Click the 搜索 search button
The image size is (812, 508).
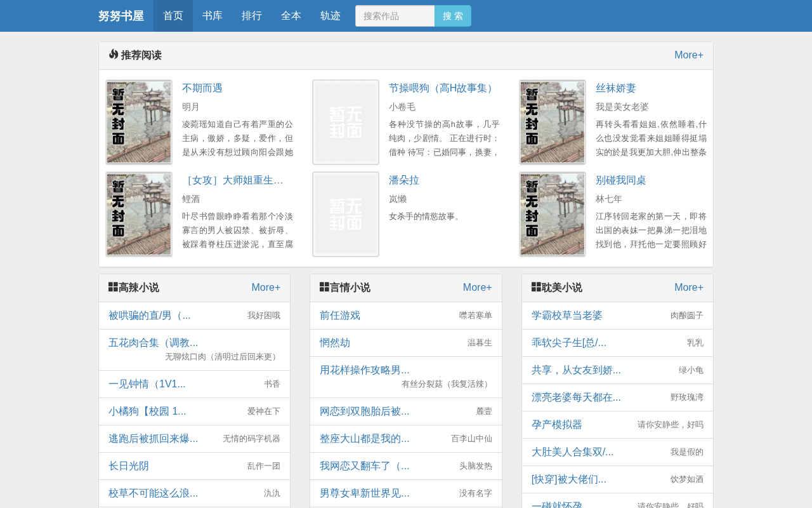[x=453, y=16]
